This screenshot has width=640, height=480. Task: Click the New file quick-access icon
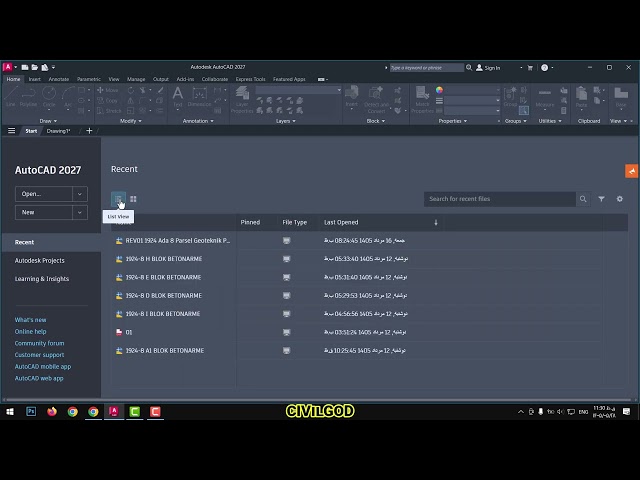pos(25,67)
